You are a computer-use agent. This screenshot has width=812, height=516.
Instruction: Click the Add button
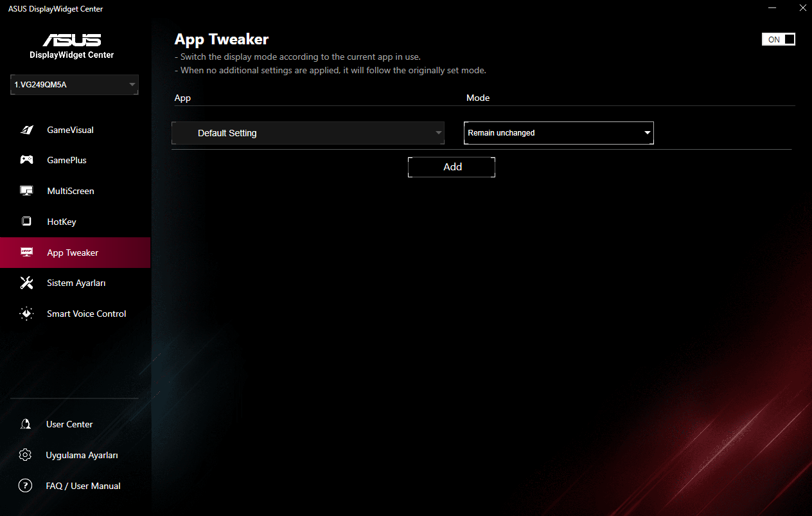point(452,167)
